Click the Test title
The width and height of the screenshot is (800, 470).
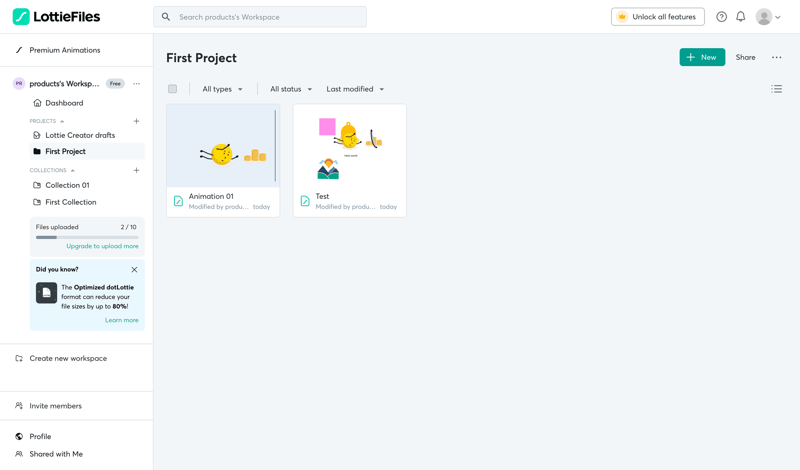(322, 196)
